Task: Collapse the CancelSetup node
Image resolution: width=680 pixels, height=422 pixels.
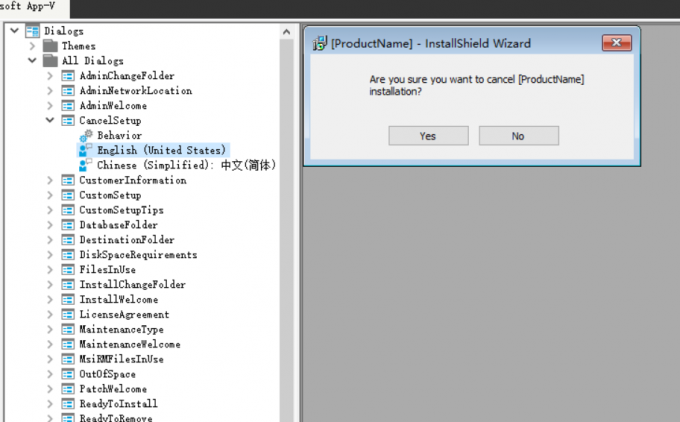Action: click(x=50, y=120)
